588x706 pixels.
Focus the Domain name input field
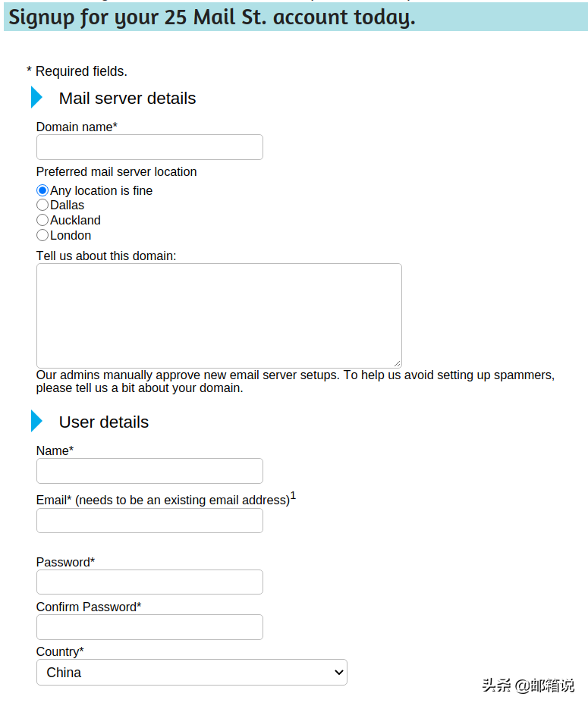(x=149, y=147)
